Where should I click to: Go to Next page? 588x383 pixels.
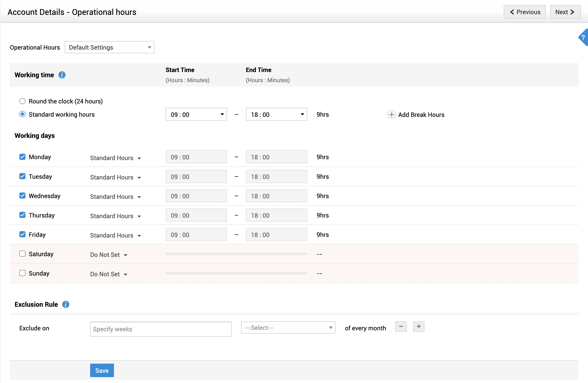pyautogui.click(x=565, y=12)
